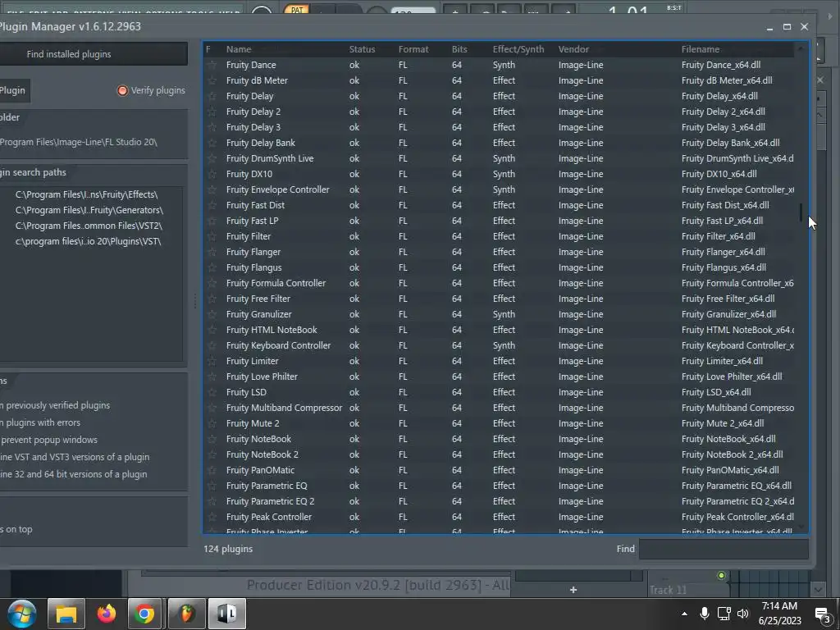Switch to FL Studio taskbar icon
Viewport: 840px width, 630px height.
pyautogui.click(x=186, y=614)
